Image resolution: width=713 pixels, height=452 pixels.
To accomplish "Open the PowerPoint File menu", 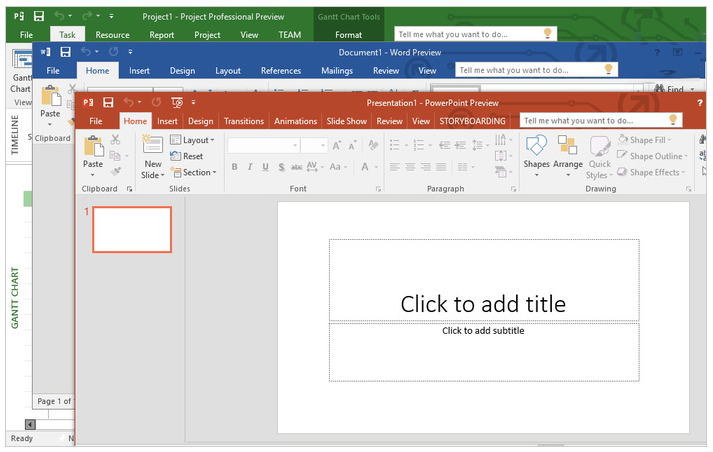I will coord(95,121).
